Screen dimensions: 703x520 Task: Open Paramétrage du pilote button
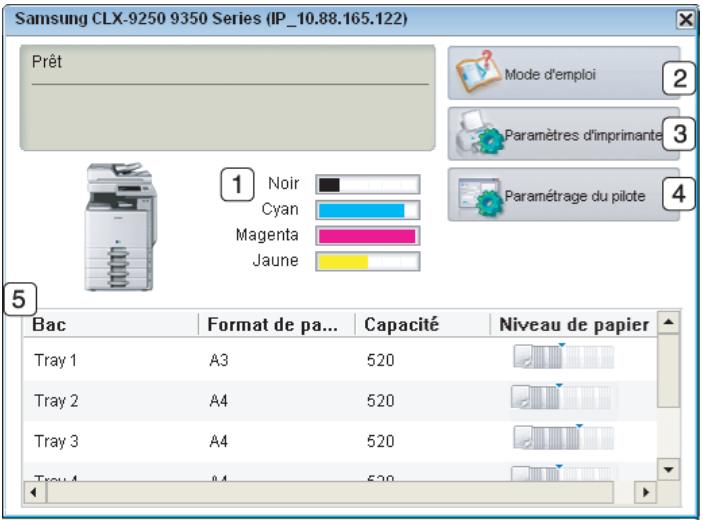564,195
